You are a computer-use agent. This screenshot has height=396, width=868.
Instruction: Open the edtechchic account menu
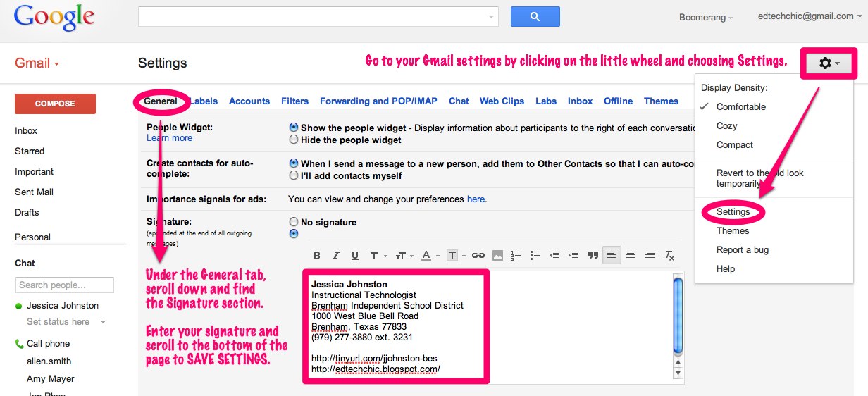click(x=810, y=16)
